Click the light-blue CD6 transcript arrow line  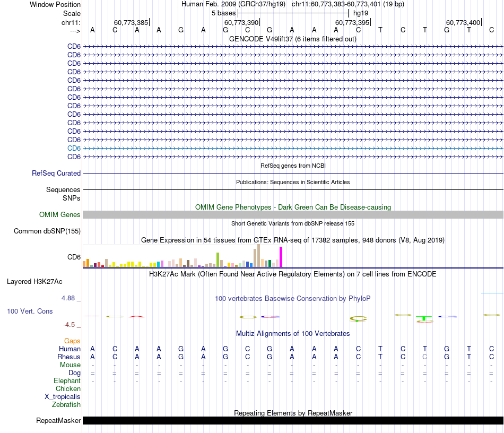[x=293, y=148]
